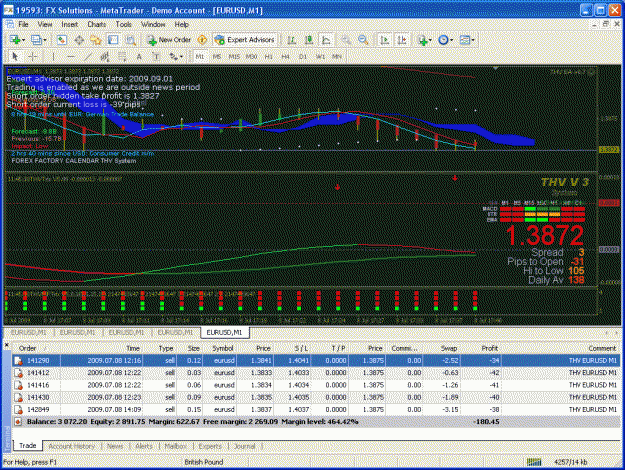Switch to the H4 timeframe
This screenshot has width=625, height=470.
coord(285,57)
